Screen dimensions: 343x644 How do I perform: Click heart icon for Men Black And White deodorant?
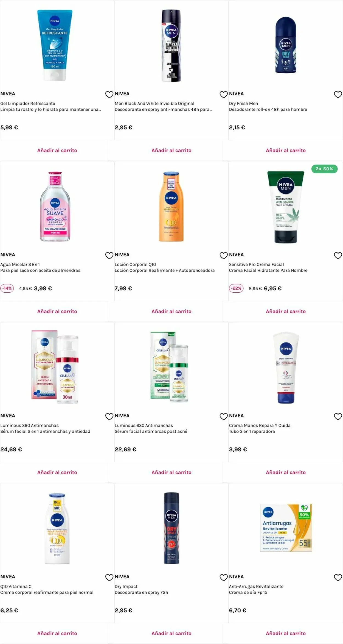224,95
